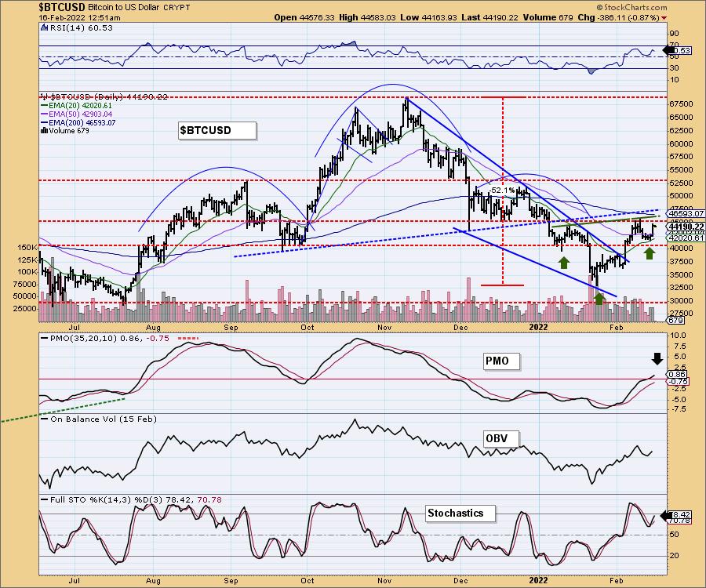
Task: Click the Jul label on the bottom axis
Action: coord(74,580)
